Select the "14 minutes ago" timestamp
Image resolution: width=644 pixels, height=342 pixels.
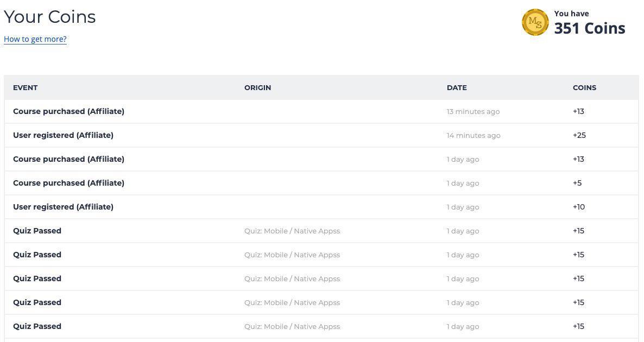click(x=473, y=135)
